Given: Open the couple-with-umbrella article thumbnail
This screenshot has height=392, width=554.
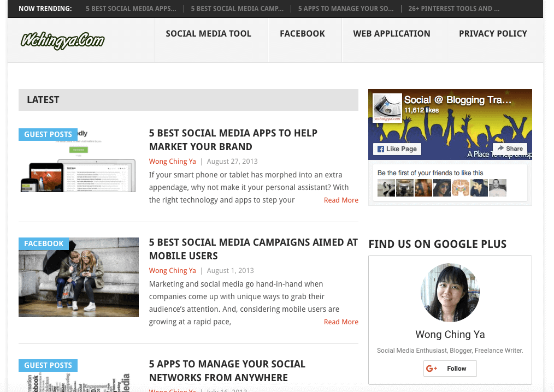Looking at the screenshot, I should tap(79, 277).
